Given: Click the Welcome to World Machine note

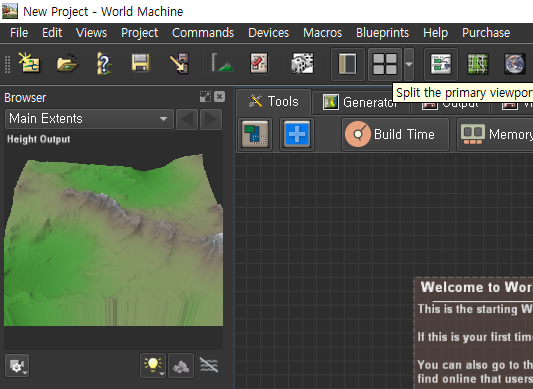Looking at the screenshot, I should pyautogui.click(x=474, y=333).
